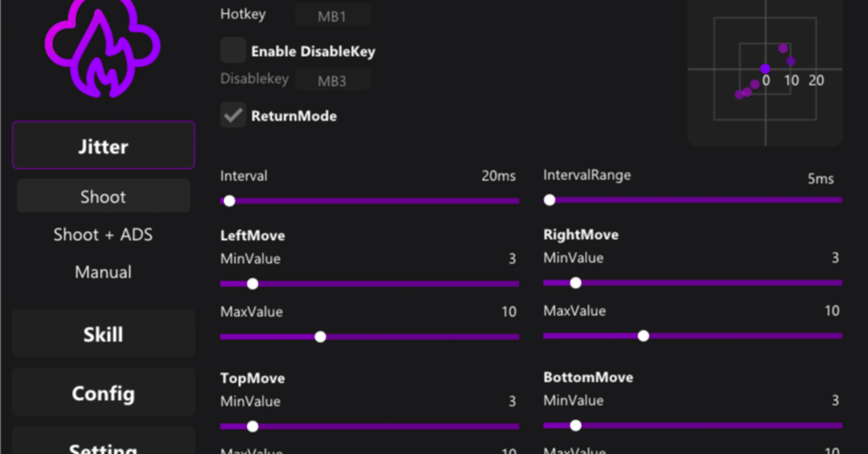Screen dimensions: 868x454
Task: Click the TopMove MinValue slider handle
Action: [x=252, y=426]
